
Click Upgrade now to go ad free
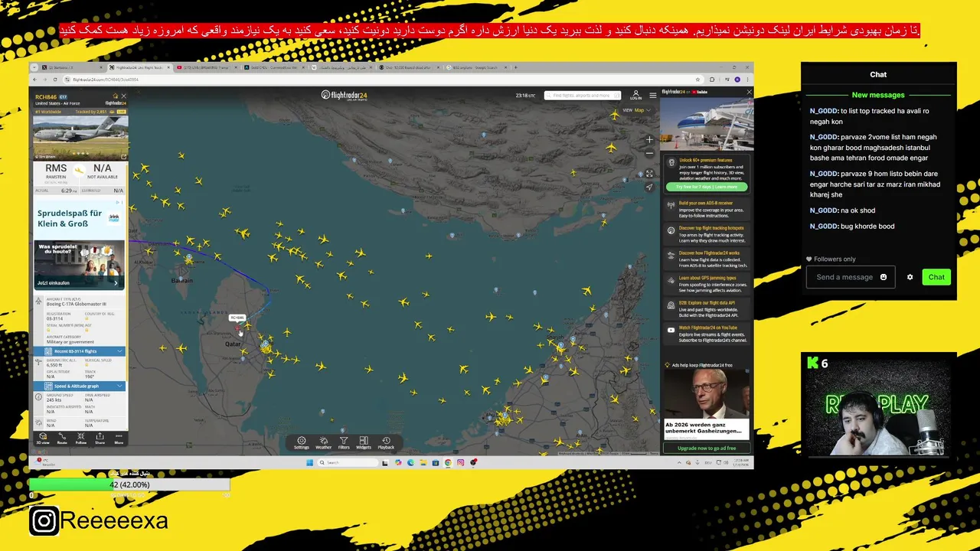(x=707, y=448)
